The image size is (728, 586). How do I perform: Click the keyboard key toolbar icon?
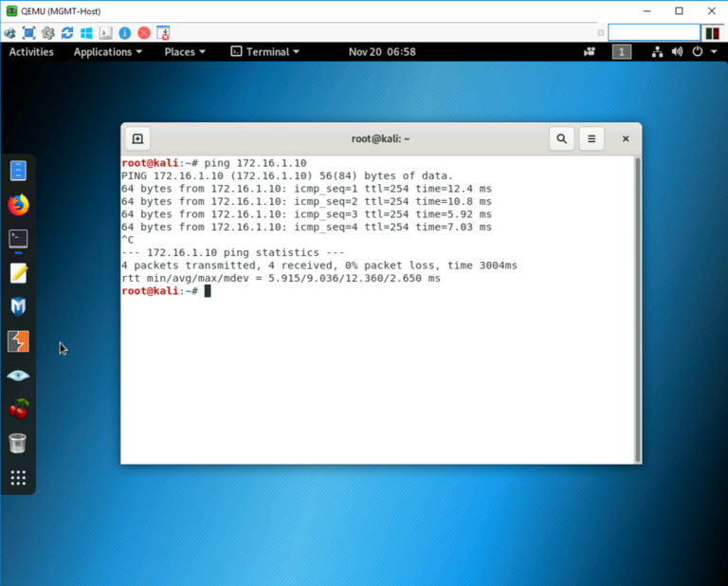point(106,33)
